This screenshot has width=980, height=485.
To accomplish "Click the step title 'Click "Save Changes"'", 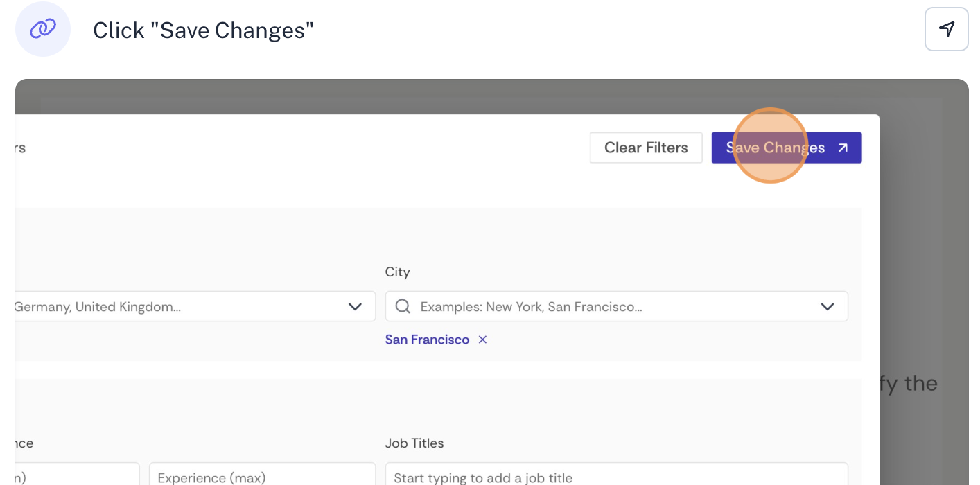I will (203, 30).
